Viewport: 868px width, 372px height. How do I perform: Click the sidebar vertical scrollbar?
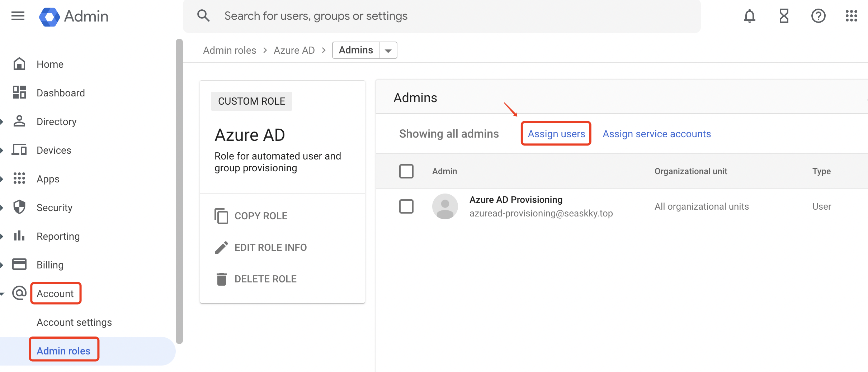[x=179, y=191]
